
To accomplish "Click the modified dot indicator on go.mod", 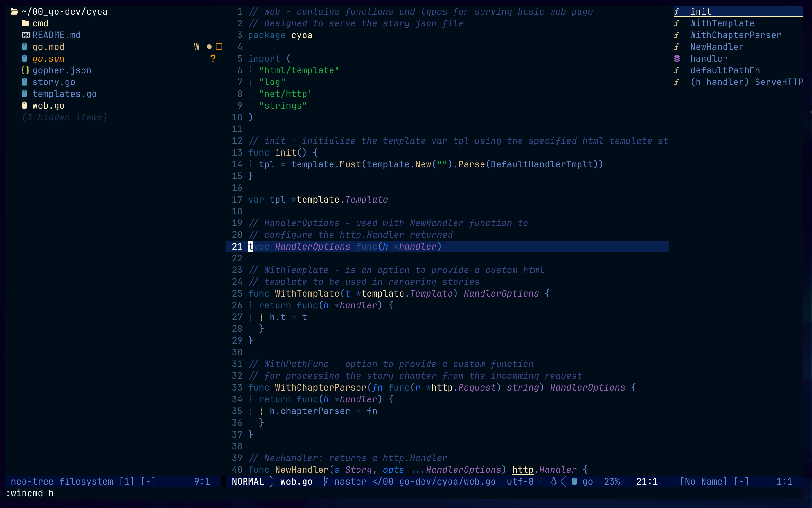I will (x=209, y=47).
